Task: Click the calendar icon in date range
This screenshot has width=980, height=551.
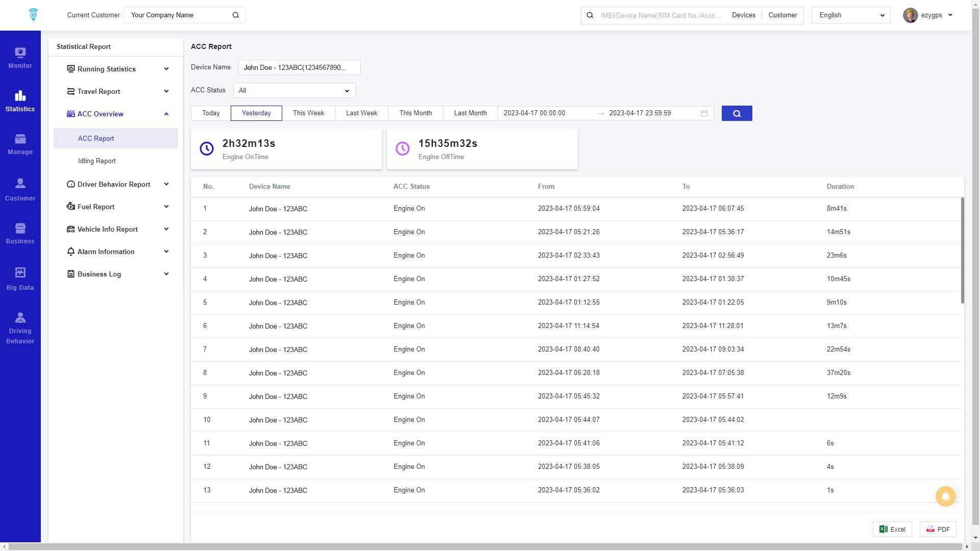Action: pos(704,113)
